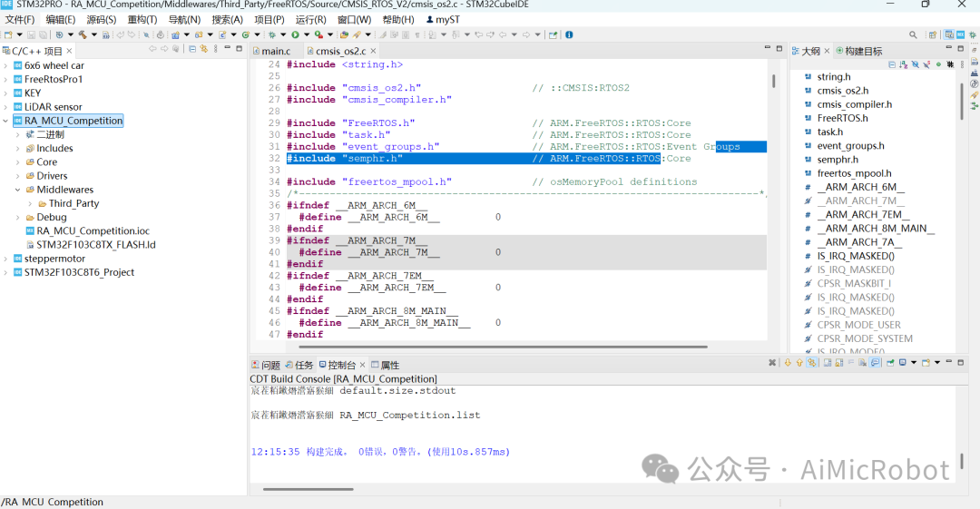Open dropdown arrow next to Build hammer
This screenshot has width=980, height=509.
click(x=93, y=35)
